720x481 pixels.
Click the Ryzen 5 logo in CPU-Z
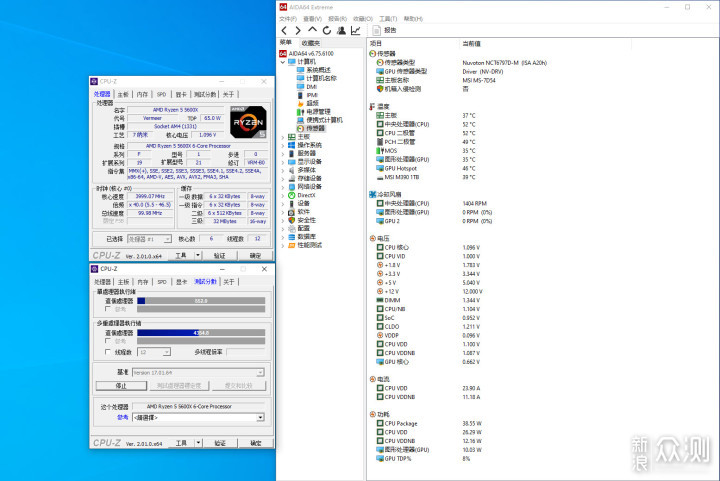click(248, 122)
